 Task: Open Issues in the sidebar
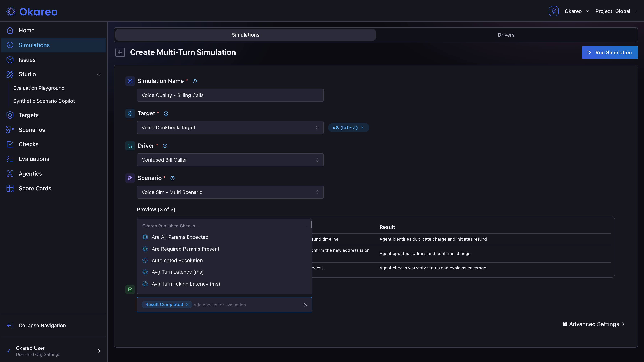point(54,60)
